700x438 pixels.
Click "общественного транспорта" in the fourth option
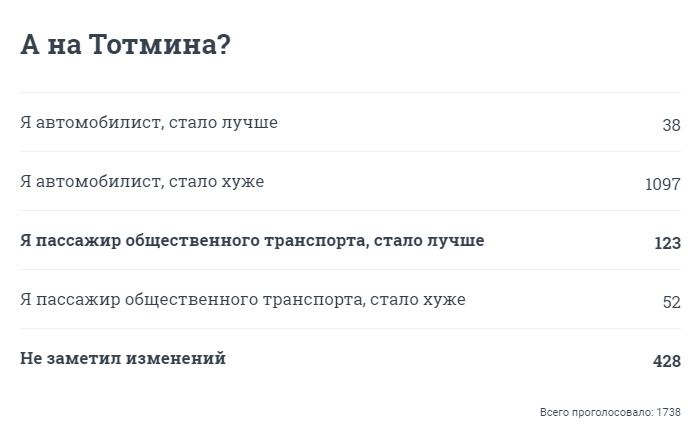coord(243,299)
